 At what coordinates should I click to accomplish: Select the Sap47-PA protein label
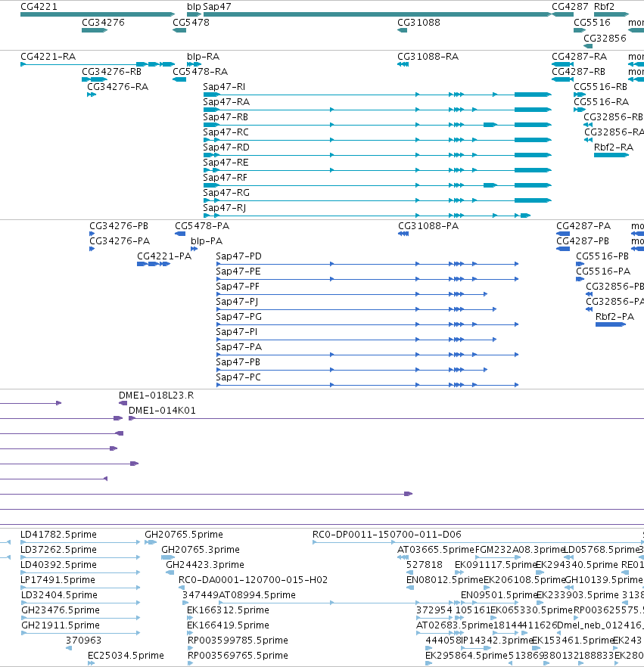(239, 346)
